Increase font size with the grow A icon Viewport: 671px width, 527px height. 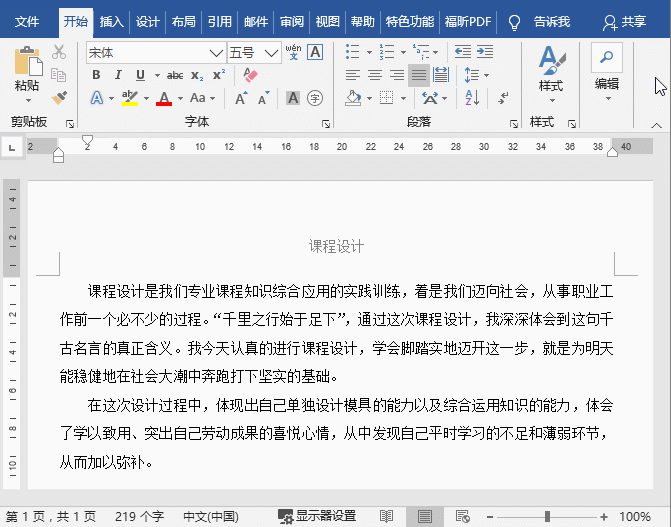tap(241, 98)
